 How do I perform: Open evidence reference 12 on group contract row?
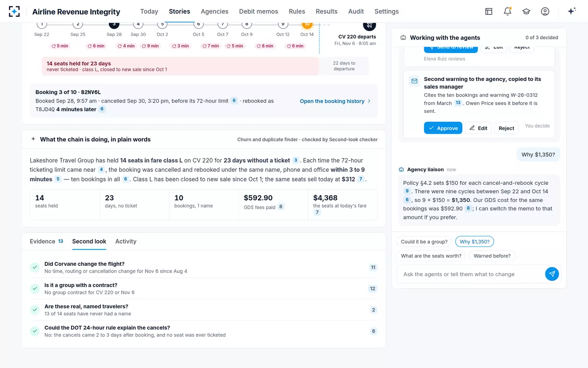point(372,289)
